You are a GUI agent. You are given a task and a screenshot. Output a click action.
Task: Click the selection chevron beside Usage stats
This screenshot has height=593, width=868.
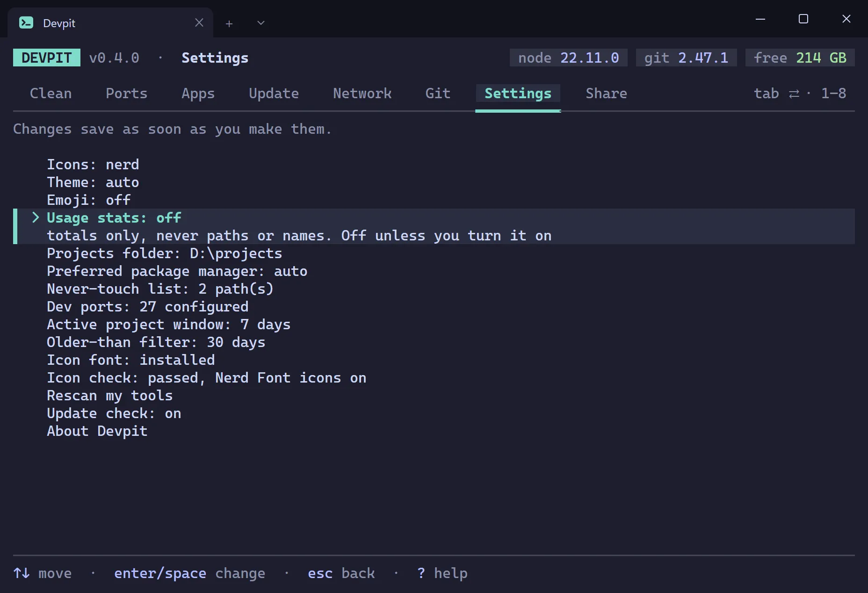coord(36,217)
